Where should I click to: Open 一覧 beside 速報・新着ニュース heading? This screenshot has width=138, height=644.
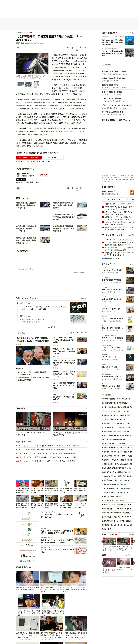coord(86,442)
